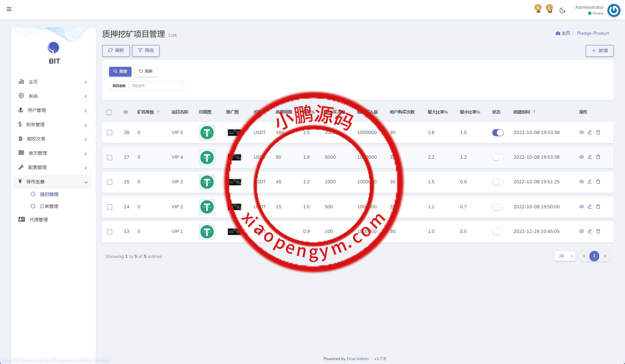The width and height of the screenshot is (625, 364).
Task: Check the select-all header checkbox
Action: [x=109, y=112]
